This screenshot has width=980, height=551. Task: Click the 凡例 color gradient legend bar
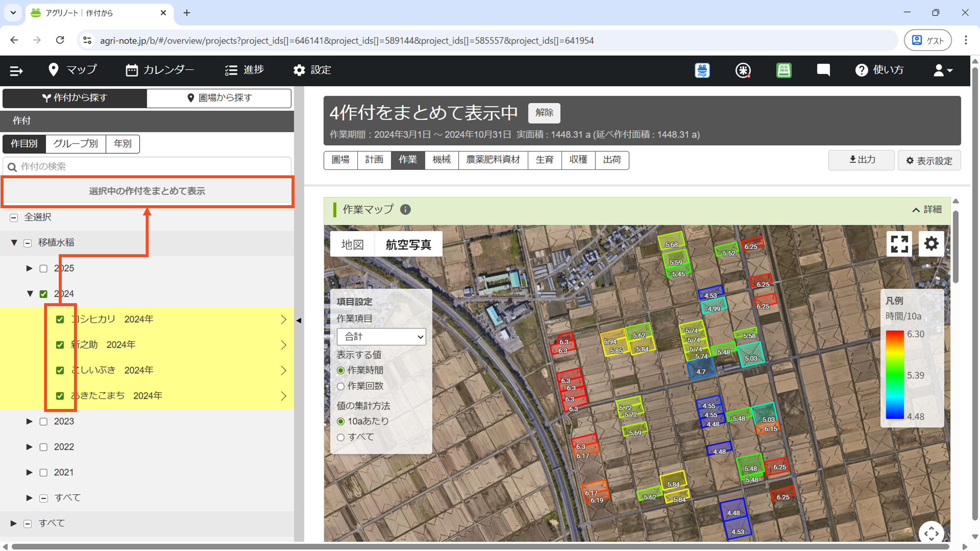pos(895,375)
